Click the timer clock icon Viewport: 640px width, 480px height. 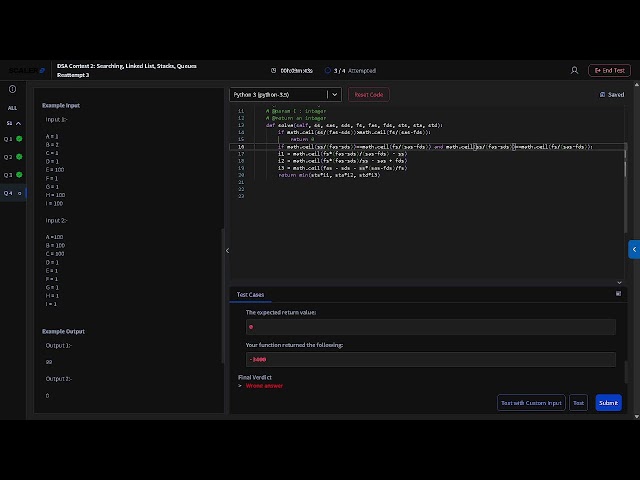pyautogui.click(x=273, y=71)
